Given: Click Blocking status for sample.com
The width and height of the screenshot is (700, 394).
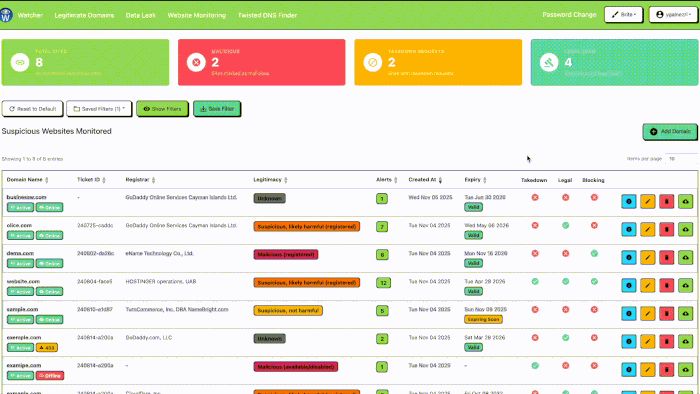Looking at the screenshot, I should pos(594,309).
